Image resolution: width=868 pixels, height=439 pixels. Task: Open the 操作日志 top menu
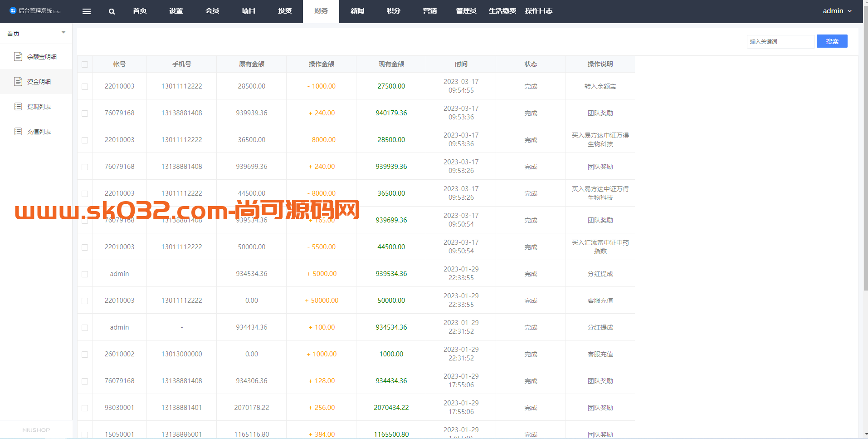pyautogui.click(x=539, y=11)
